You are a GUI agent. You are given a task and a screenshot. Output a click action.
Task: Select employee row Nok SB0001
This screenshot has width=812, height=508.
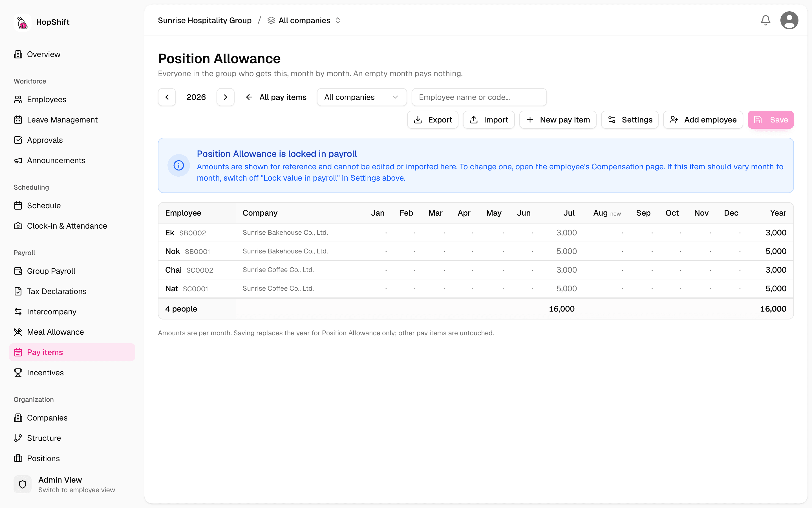point(476,251)
